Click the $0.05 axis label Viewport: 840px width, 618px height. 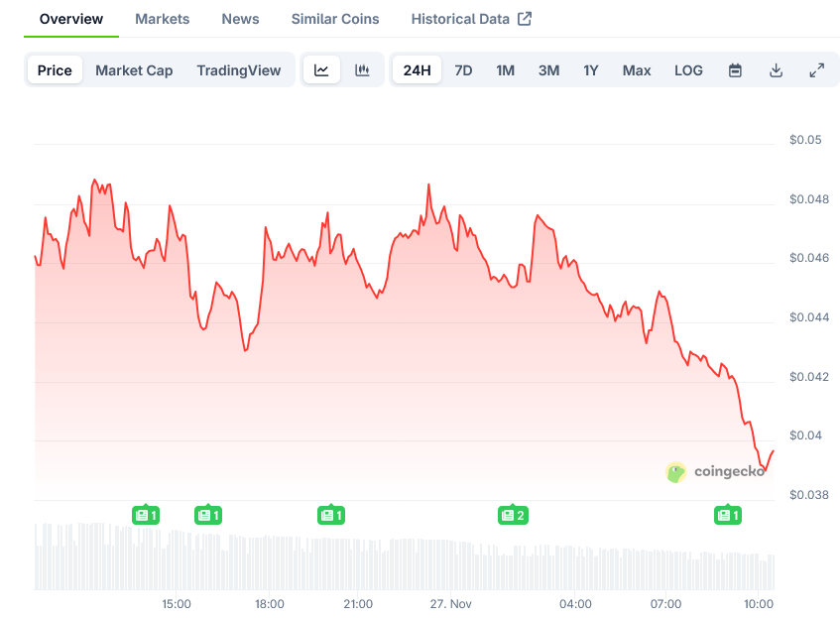(805, 140)
